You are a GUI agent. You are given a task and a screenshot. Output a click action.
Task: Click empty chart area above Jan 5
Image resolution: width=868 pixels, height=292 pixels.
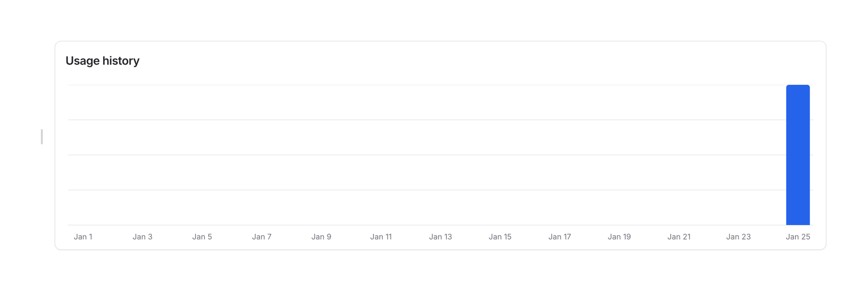click(202, 155)
